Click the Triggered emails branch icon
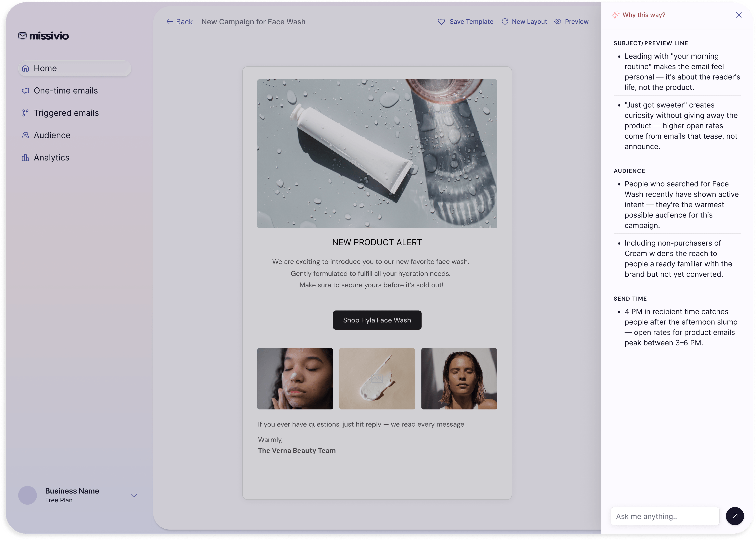This screenshot has width=756, height=540. [25, 113]
